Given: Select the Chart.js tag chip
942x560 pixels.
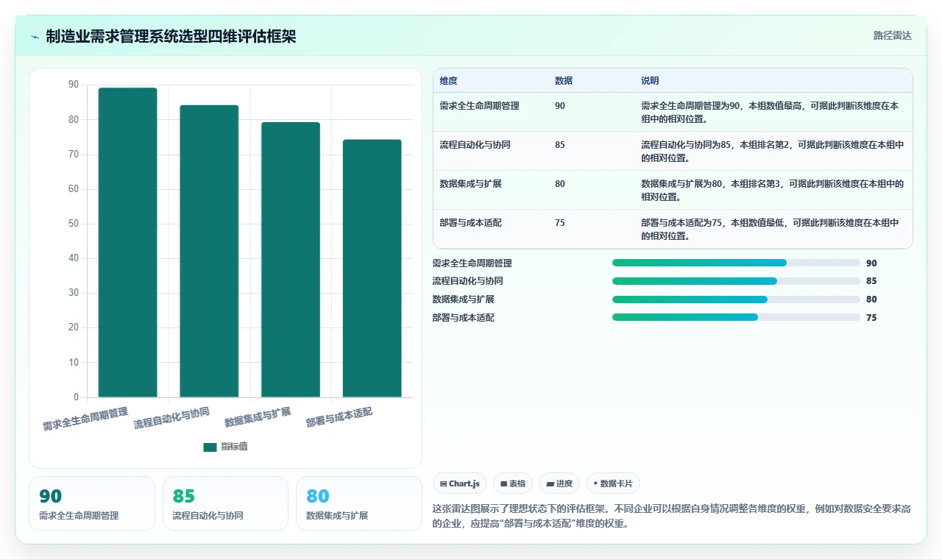Looking at the screenshot, I should click(460, 483).
